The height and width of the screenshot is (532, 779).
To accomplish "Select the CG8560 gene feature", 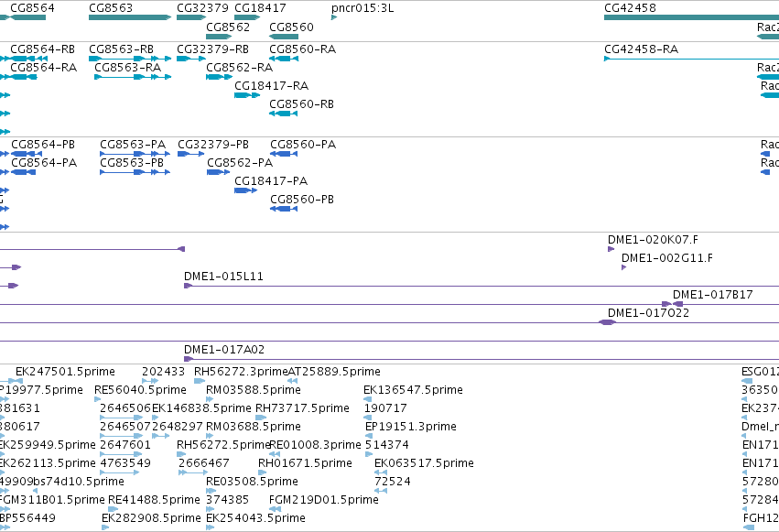I will pos(284,37).
